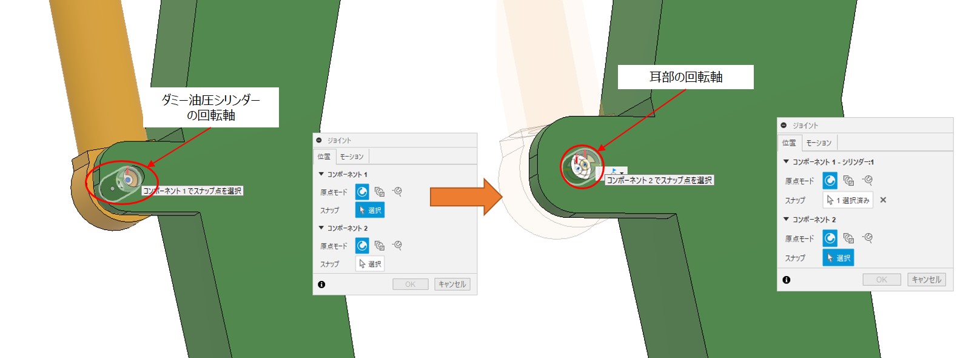The height and width of the screenshot is (358, 980).
Task: Switch to モーション tab in left Joint dialog
Action: 351,157
